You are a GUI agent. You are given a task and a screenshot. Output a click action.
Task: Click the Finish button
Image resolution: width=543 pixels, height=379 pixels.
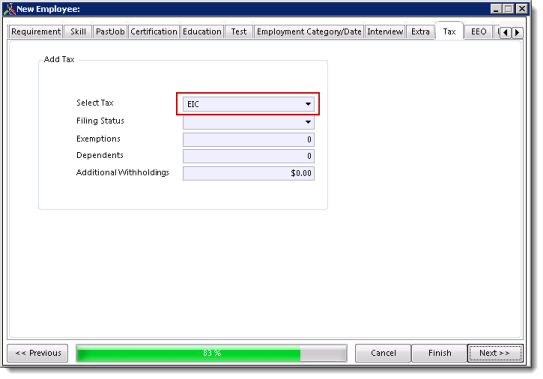tap(439, 353)
